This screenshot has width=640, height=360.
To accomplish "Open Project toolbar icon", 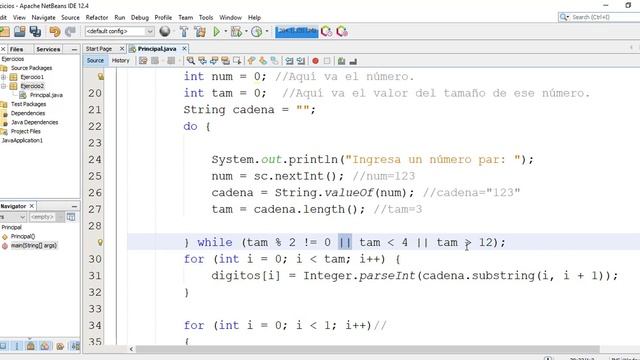I will pyautogui.click(x=19, y=31).
